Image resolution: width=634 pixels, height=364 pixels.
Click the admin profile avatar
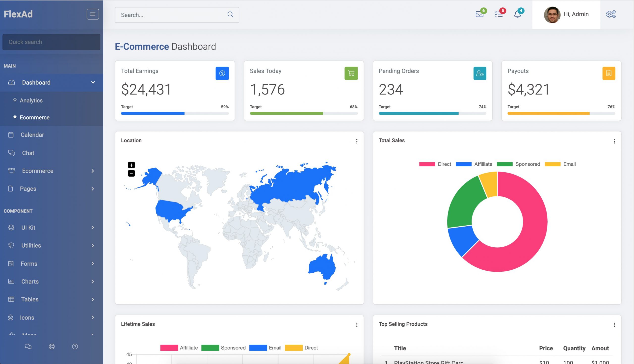pyautogui.click(x=552, y=15)
